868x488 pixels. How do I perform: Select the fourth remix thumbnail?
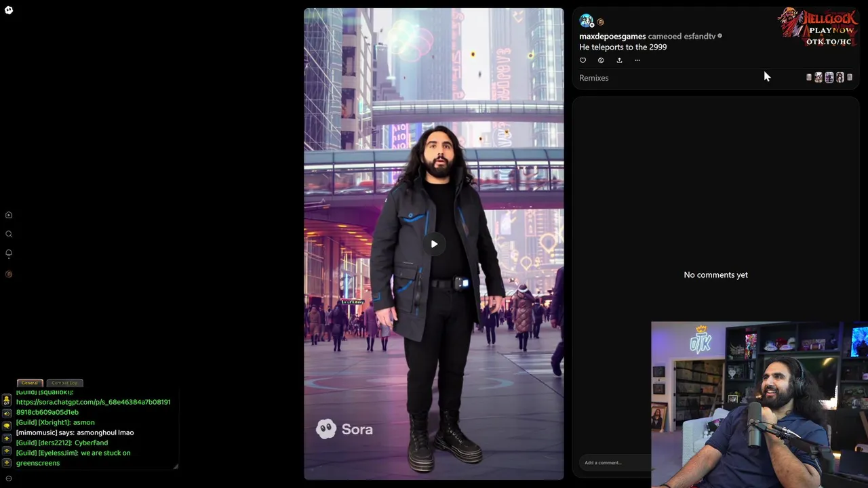840,77
